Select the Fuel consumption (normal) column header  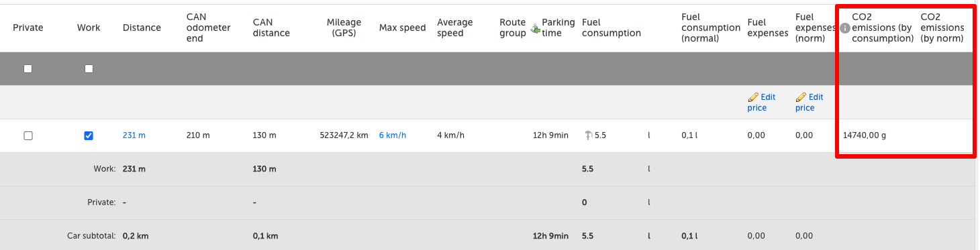[x=709, y=28]
